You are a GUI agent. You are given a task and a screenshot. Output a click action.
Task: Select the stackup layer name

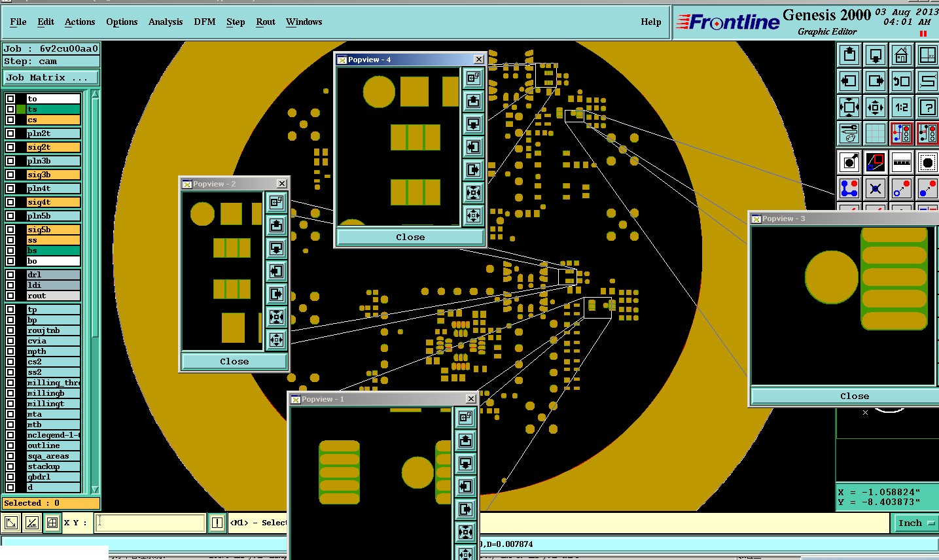tap(53, 466)
